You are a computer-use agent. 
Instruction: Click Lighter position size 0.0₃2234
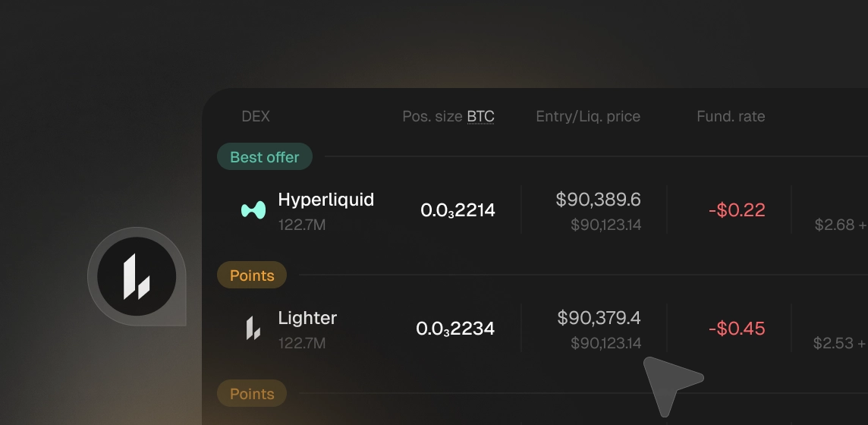tap(455, 329)
